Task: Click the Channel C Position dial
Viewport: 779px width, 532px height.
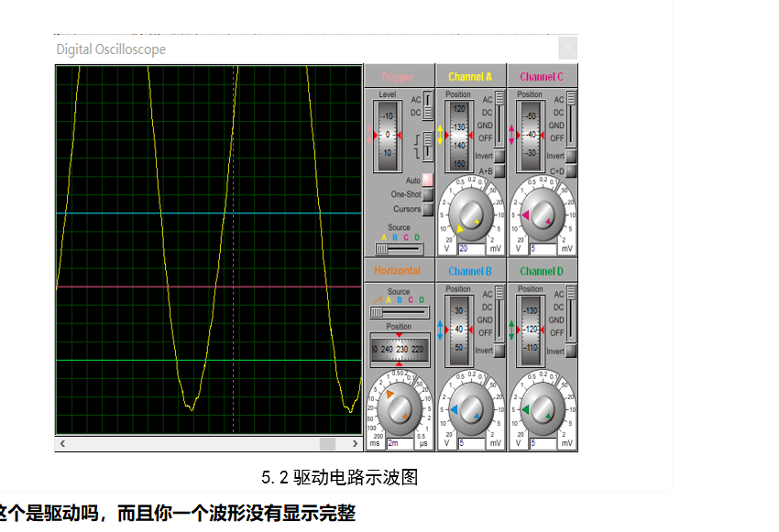Action: [x=531, y=136]
